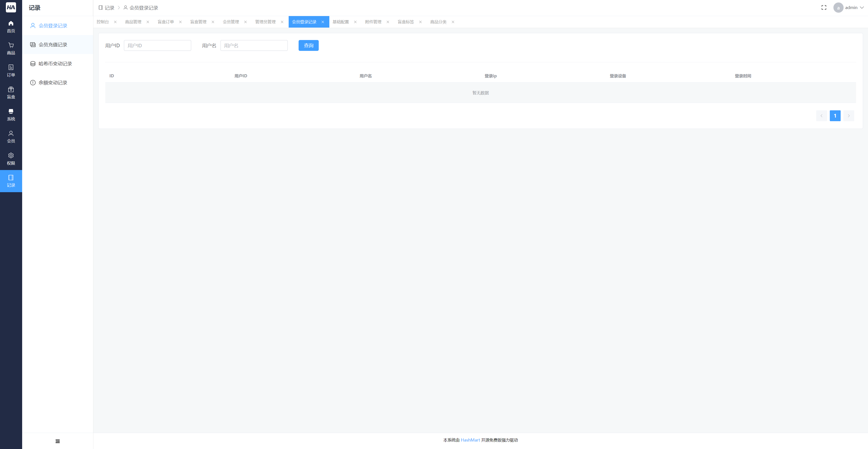Viewport: 868px width, 449px height.
Task: Go to next page arrow
Action: tap(849, 116)
